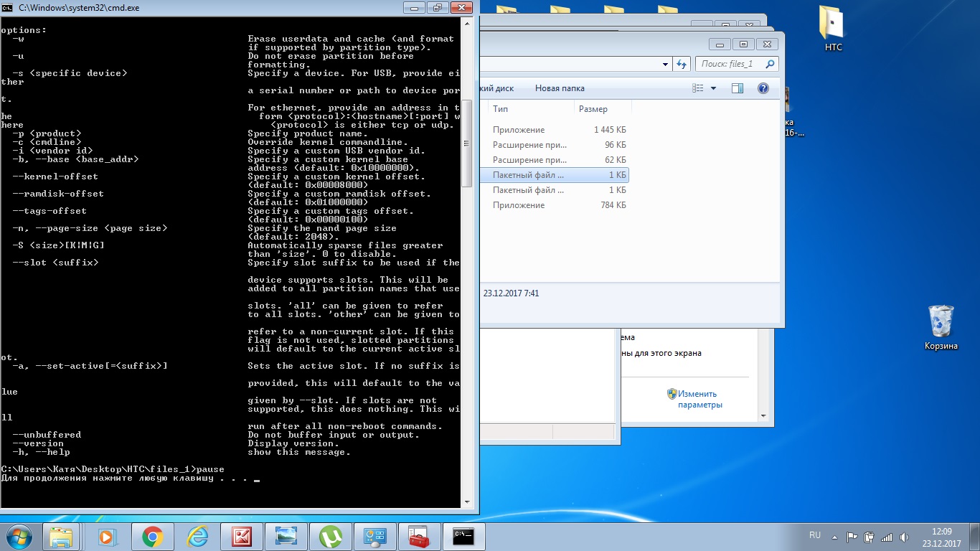Click the Новая папка button
980x551 pixels.
pos(560,88)
